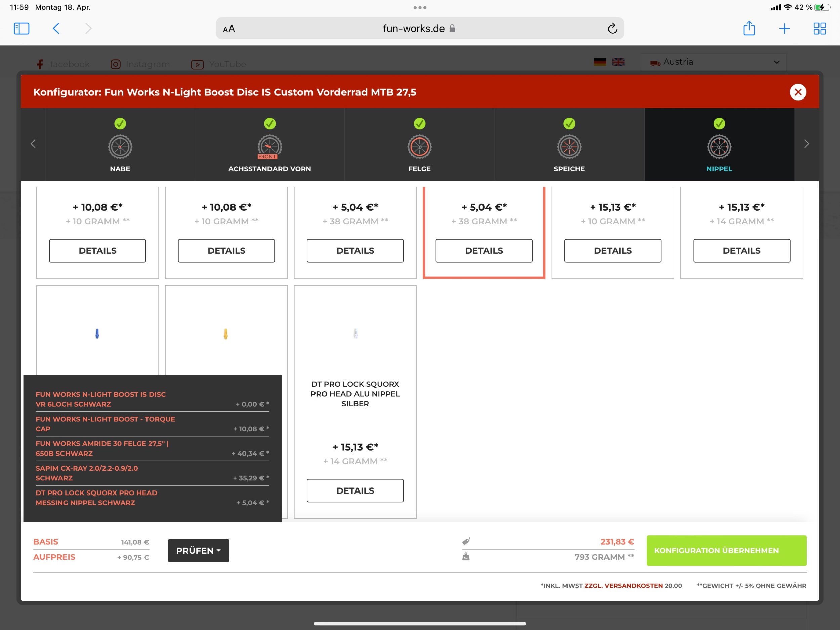Click the 793 GRAMM total weight
The height and width of the screenshot is (630, 840).
tap(604, 557)
